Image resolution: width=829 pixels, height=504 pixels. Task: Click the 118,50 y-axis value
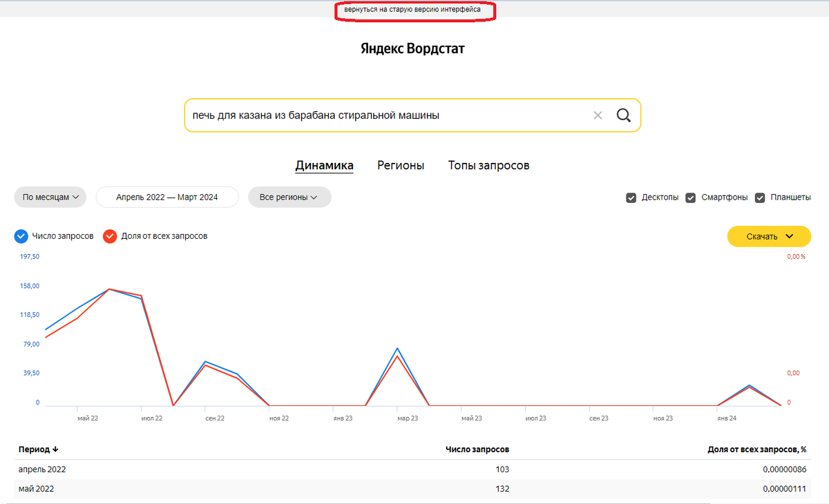[x=28, y=315]
